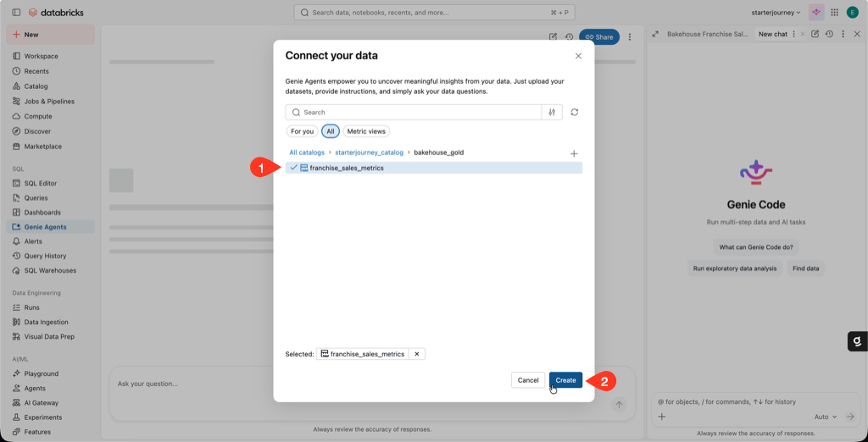Image resolution: width=868 pixels, height=442 pixels.
Task: Cancel the Connect your data dialog
Action: click(x=528, y=380)
